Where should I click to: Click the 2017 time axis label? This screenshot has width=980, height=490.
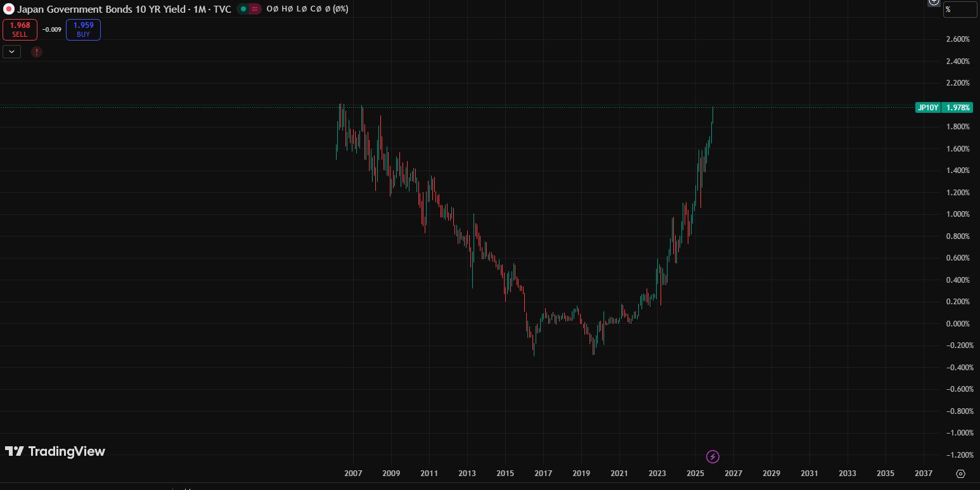click(543, 474)
